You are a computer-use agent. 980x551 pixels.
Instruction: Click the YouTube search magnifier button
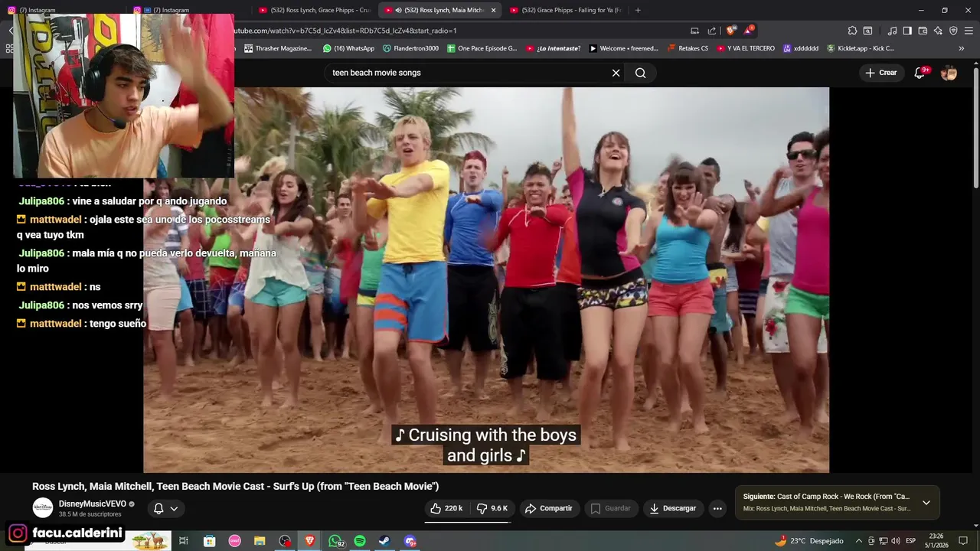click(x=641, y=73)
